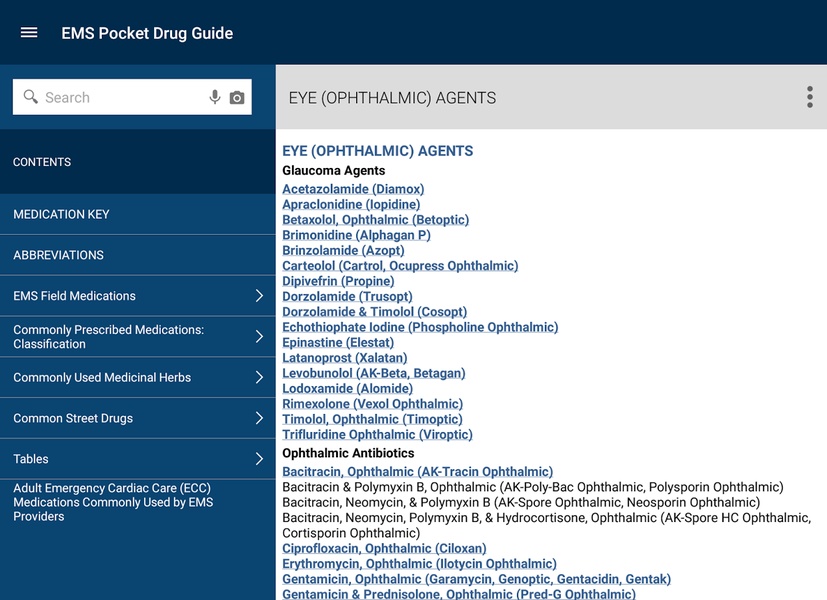Screen dimensions: 827x600
Task: Click Bacitracin, Neomycin, Polymyxin B, & Hydrocortisone text
Action: (x=546, y=525)
